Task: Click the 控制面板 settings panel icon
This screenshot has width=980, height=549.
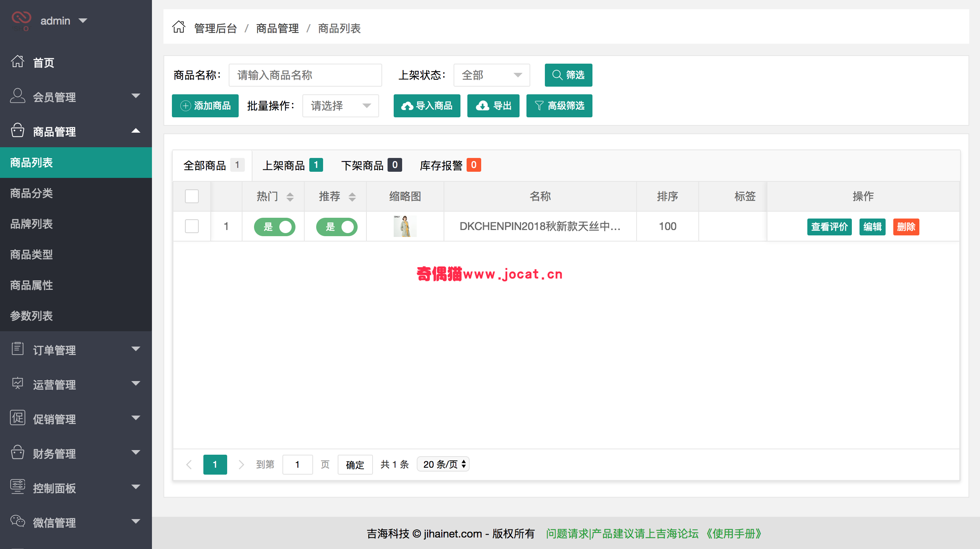Action: click(x=18, y=487)
